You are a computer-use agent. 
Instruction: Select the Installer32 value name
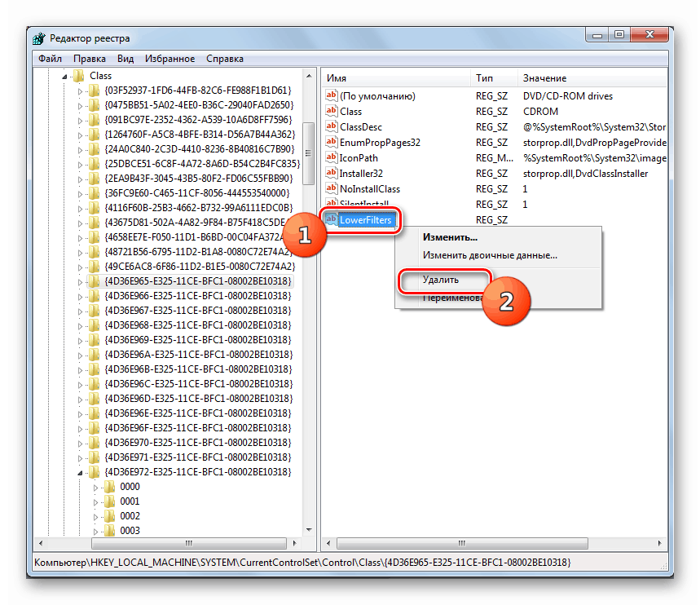[361, 173]
